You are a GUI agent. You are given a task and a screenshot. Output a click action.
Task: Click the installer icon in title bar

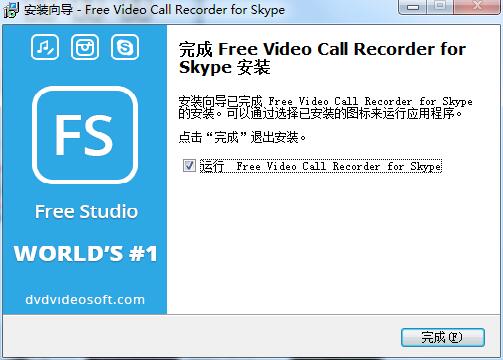[x=11, y=10]
